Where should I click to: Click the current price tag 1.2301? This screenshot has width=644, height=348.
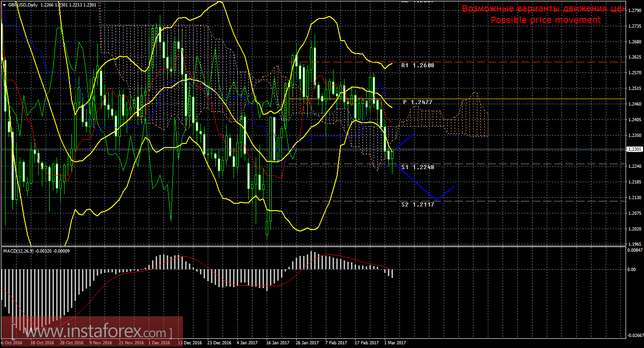pyautogui.click(x=634, y=149)
